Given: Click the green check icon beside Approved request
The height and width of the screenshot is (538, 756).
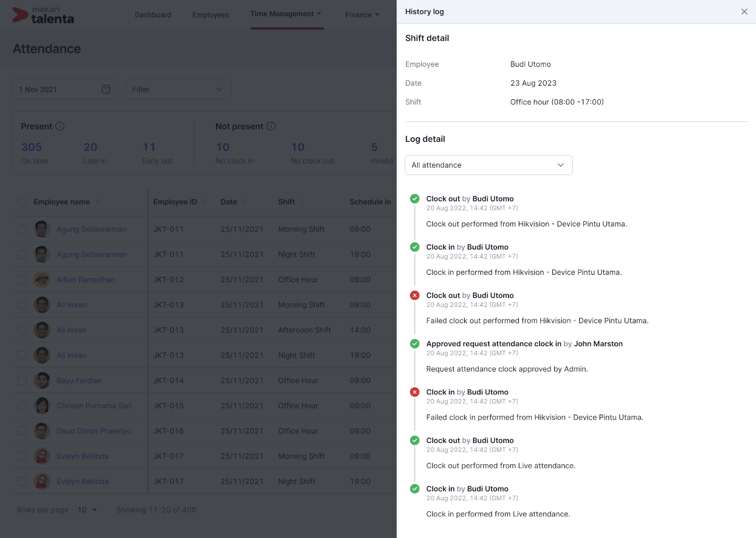Looking at the screenshot, I should point(415,344).
